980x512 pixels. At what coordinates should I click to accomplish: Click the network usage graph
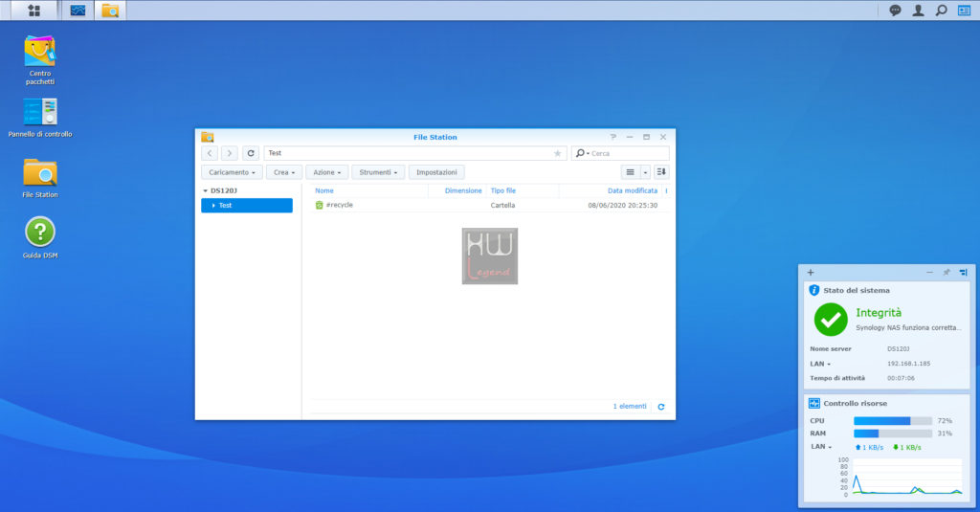907,477
